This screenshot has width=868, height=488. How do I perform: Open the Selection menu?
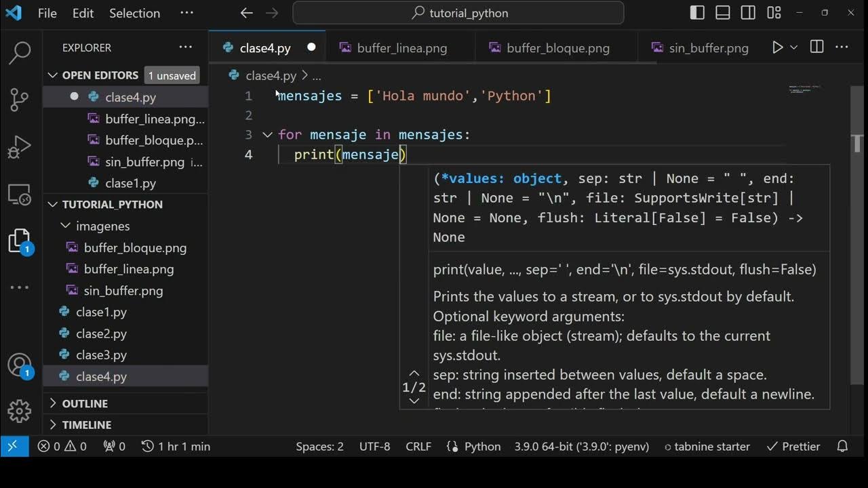[134, 13]
